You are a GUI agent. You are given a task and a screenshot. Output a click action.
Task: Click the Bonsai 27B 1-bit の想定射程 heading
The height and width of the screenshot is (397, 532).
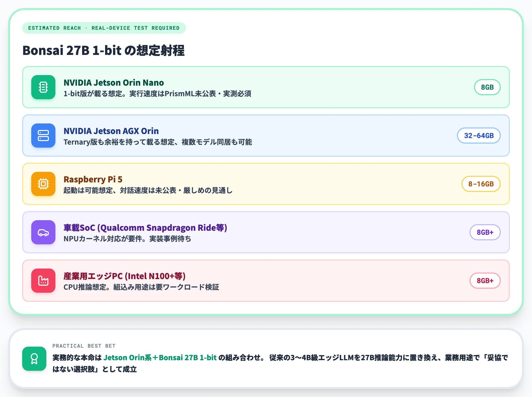[x=104, y=50]
